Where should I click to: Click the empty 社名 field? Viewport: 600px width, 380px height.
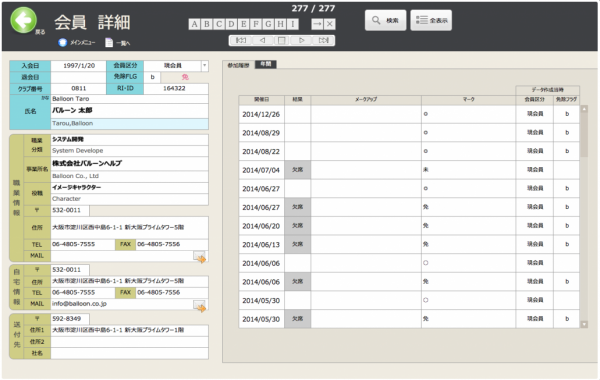130,353
